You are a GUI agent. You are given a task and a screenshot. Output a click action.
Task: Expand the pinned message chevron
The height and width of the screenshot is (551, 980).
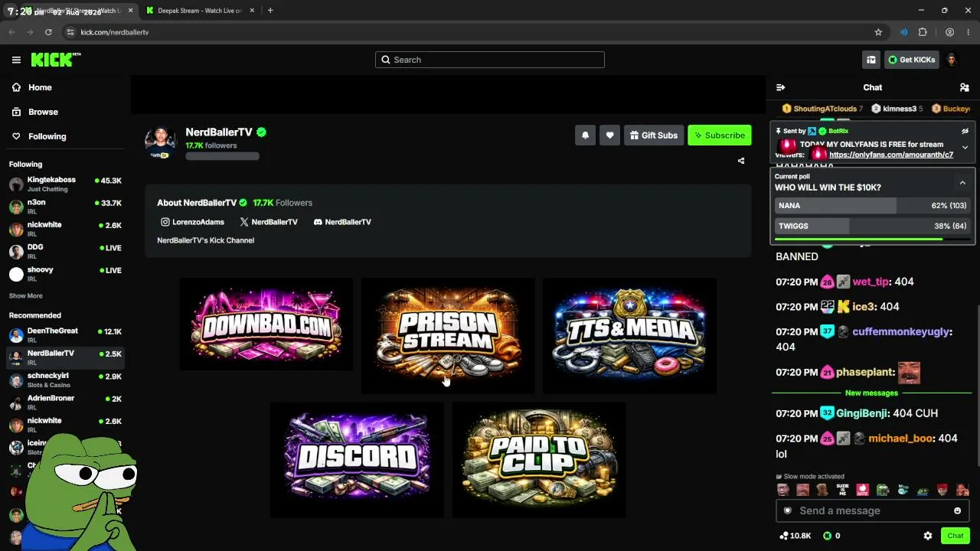click(x=965, y=147)
